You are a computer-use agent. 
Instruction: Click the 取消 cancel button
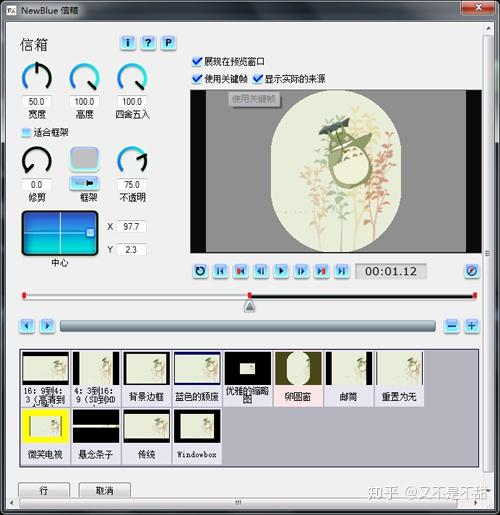point(105,490)
